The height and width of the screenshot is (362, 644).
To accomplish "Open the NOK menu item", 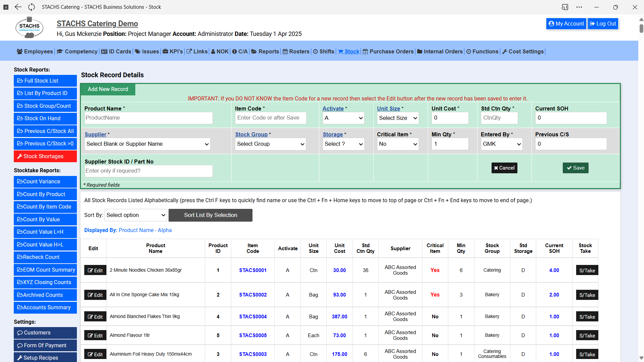I will [x=220, y=51].
